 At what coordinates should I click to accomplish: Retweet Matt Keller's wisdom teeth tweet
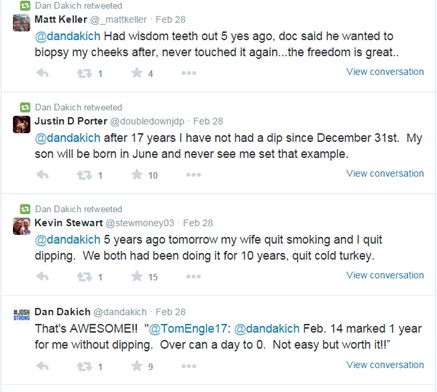pyautogui.click(x=84, y=73)
